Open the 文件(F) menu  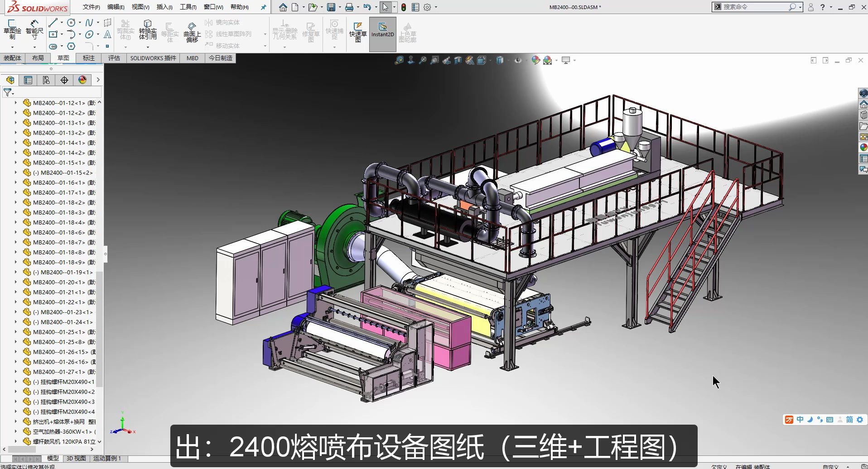(x=92, y=7)
